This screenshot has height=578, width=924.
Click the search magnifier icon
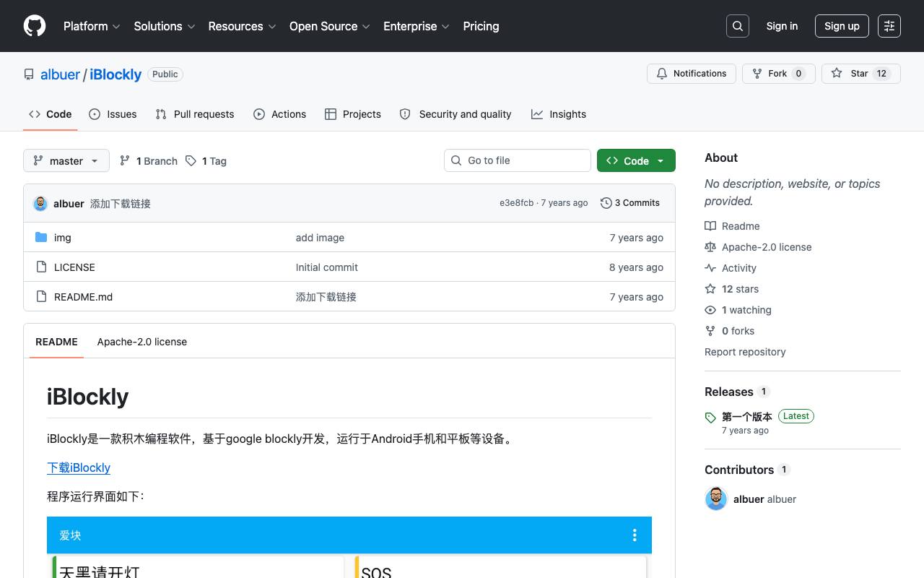tap(738, 26)
